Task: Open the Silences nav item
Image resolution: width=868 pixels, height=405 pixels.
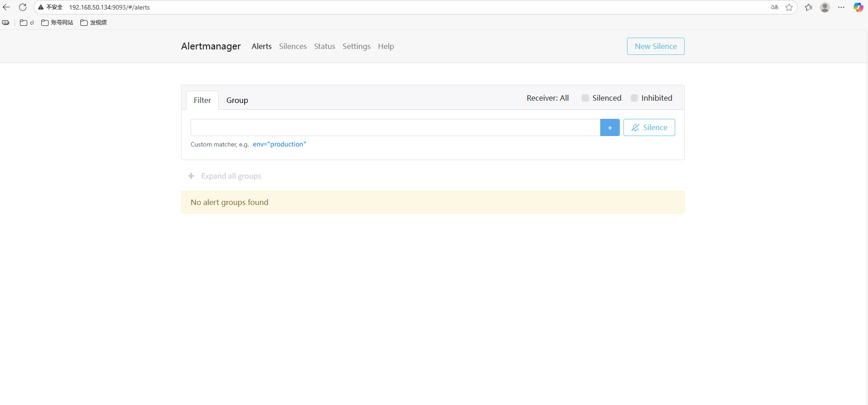Action: pos(293,46)
